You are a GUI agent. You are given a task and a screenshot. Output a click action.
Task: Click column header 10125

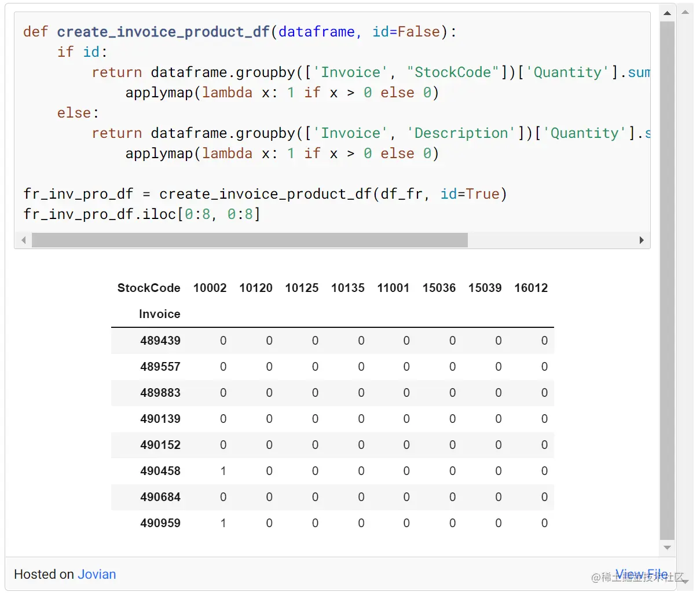302,288
